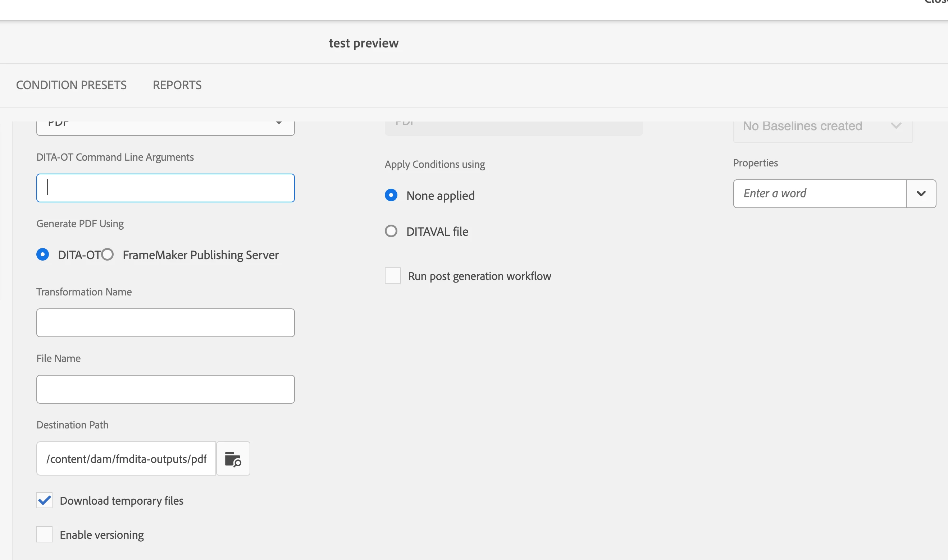The width and height of the screenshot is (948, 560).
Task: Click the Close button at top right
Action: (x=936, y=2)
